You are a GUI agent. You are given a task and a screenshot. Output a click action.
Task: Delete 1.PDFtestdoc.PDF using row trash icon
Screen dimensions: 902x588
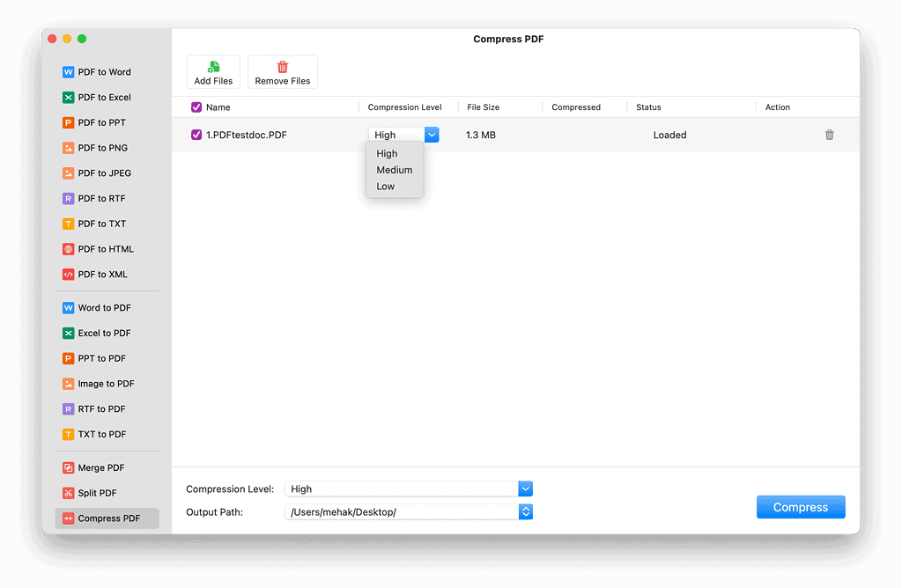click(829, 135)
